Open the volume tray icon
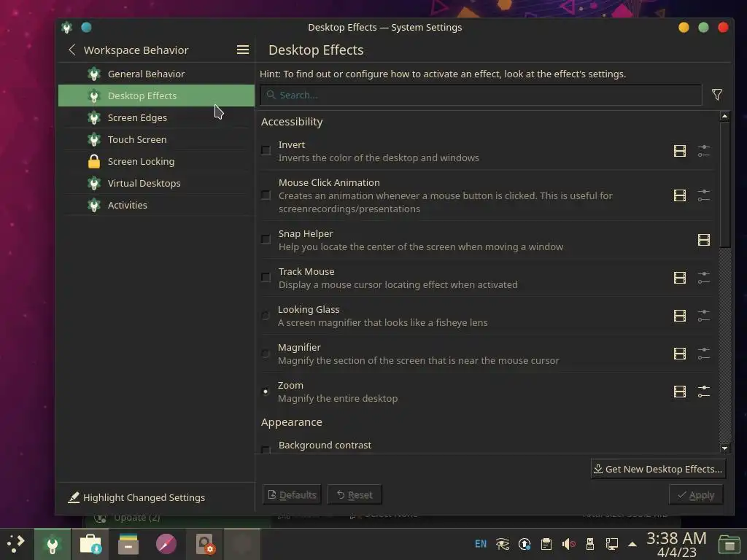Viewport: 747px width, 560px height. (x=568, y=544)
